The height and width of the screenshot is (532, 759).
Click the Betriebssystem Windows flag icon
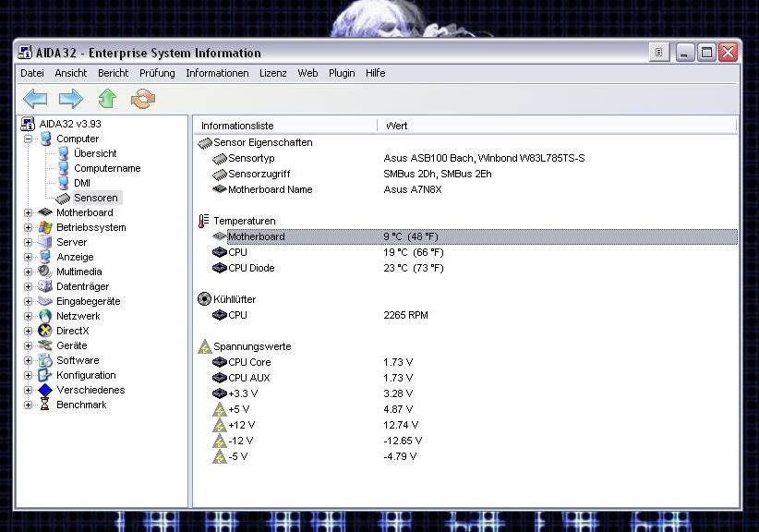point(45,227)
